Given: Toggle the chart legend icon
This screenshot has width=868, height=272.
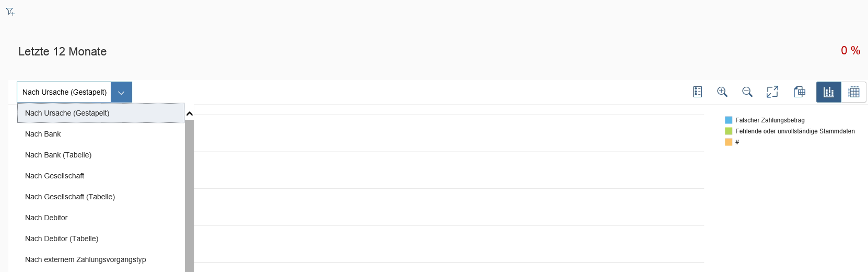Looking at the screenshot, I should click(697, 92).
